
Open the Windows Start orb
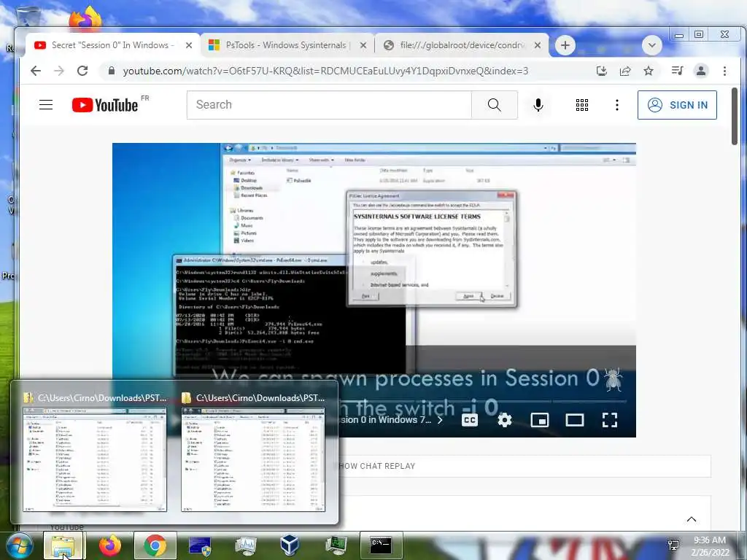coord(19,545)
